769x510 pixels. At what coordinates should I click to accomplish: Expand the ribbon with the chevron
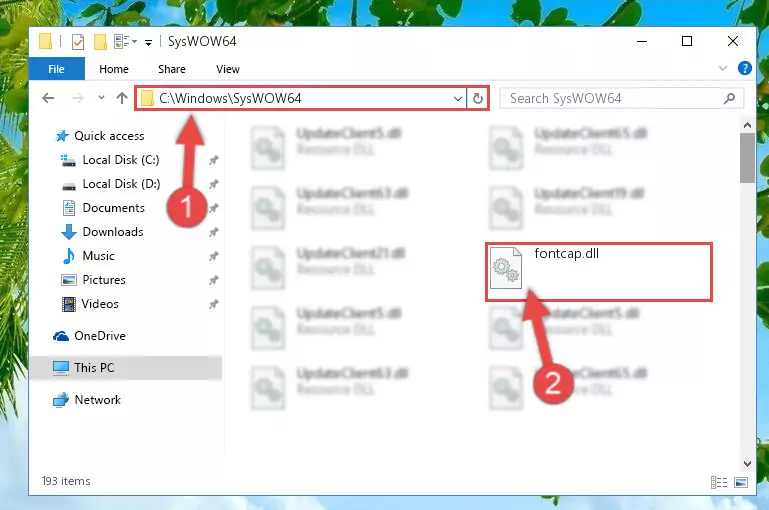point(723,68)
